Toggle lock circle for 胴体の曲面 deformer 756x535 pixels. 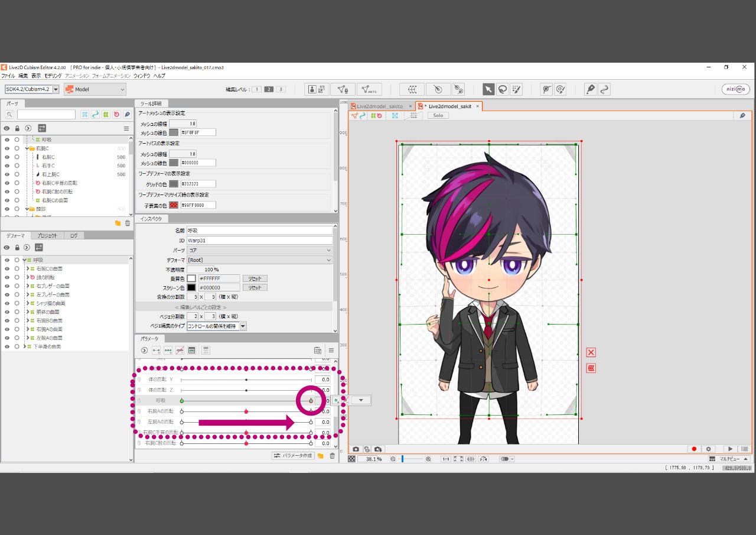(17, 312)
